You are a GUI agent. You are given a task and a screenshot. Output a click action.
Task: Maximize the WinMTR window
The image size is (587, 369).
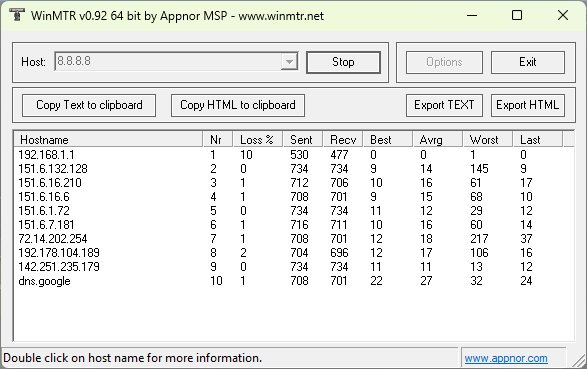[x=517, y=15]
